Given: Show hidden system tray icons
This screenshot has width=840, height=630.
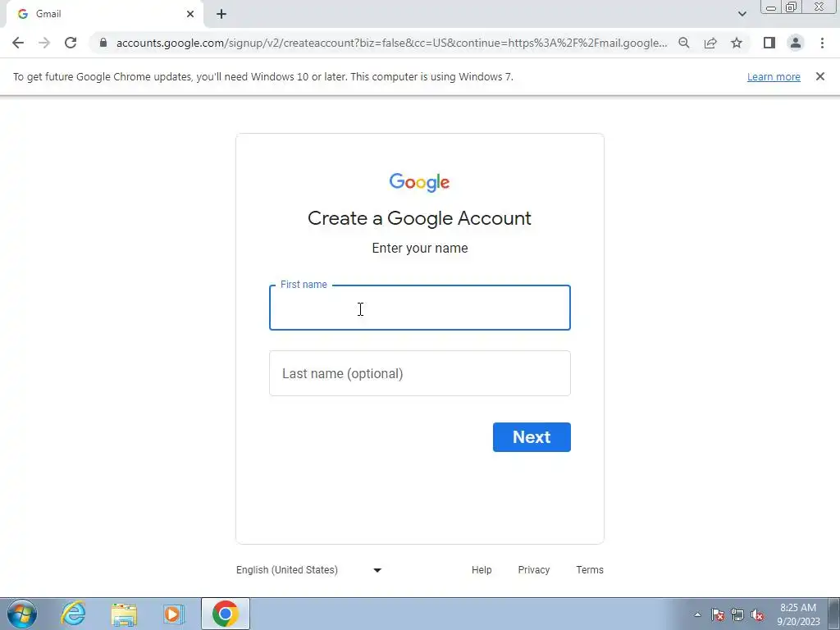Looking at the screenshot, I should (697, 615).
